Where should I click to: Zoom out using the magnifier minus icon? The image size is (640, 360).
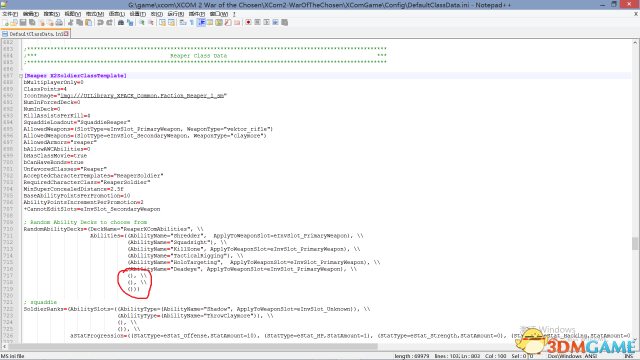coord(151,23)
